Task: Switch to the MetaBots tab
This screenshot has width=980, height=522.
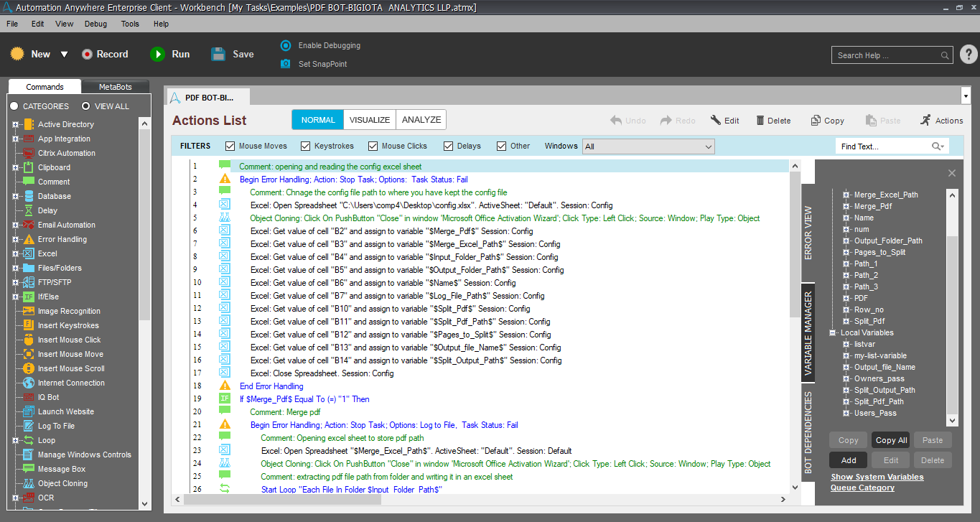Action: pyautogui.click(x=115, y=87)
